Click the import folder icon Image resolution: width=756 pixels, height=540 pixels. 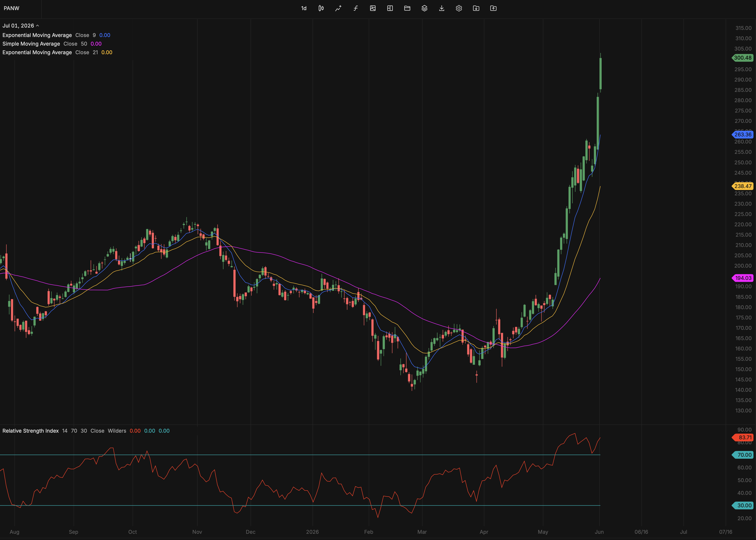tap(476, 8)
